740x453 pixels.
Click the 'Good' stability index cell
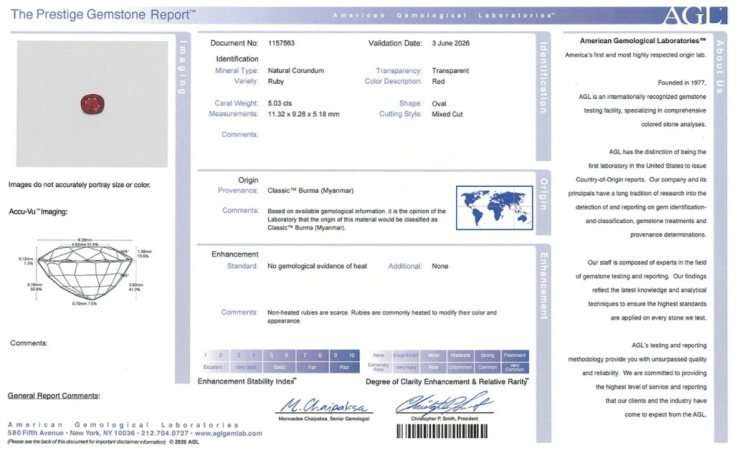(279, 367)
